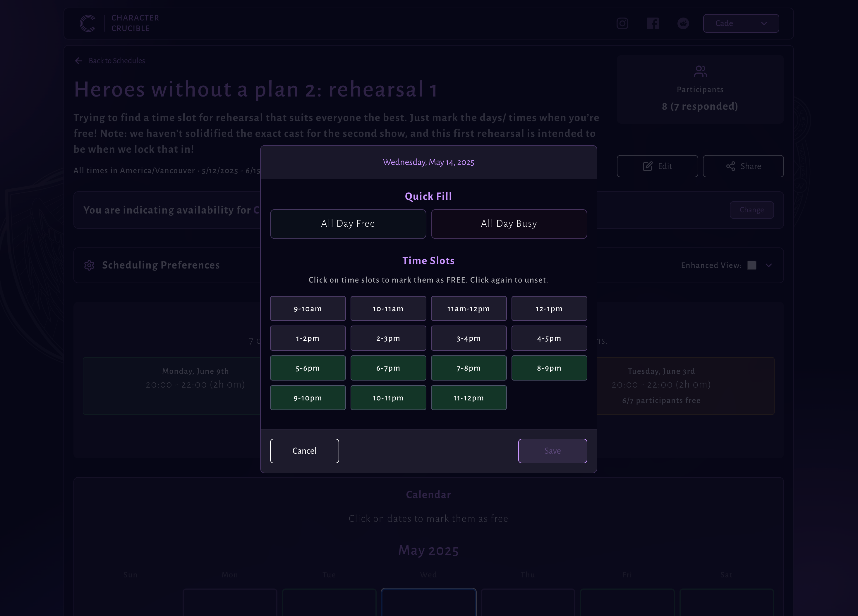
Task: Expand the Enhanced View chevron
Action: tap(769, 266)
